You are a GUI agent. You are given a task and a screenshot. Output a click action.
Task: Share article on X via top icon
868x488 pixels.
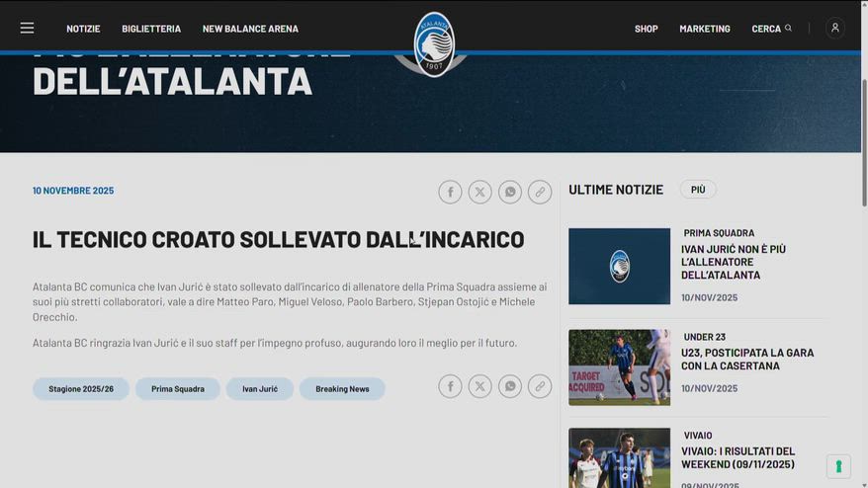(479, 192)
